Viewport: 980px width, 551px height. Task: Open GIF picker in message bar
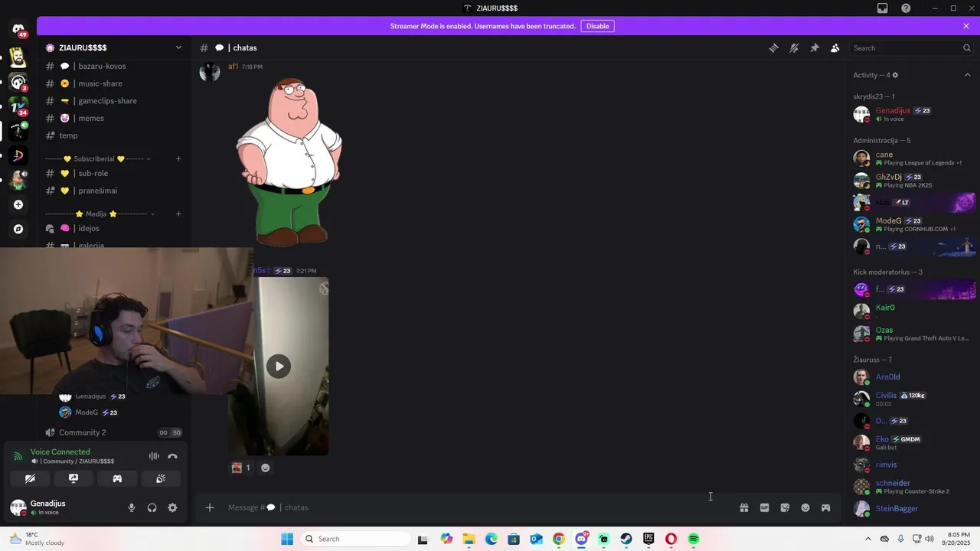click(764, 507)
